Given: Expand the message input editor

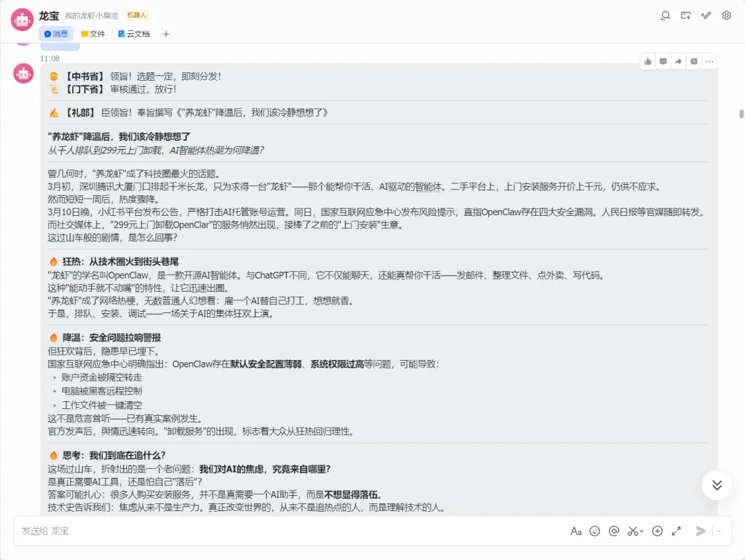Looking at the screenshot, I should pyautogui.click(x=676, y=531).
